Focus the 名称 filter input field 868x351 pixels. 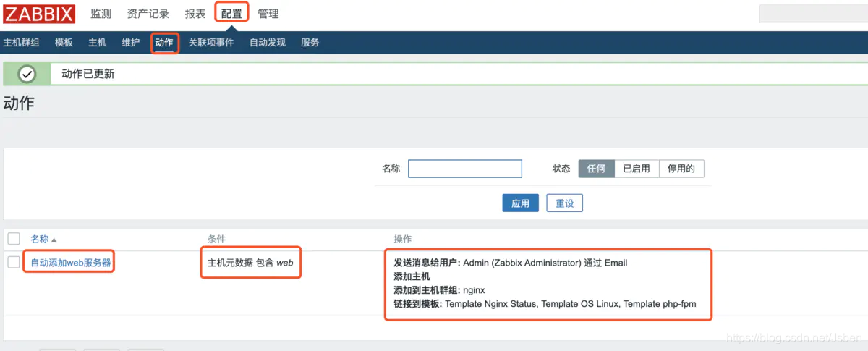(x=465, y=169)
